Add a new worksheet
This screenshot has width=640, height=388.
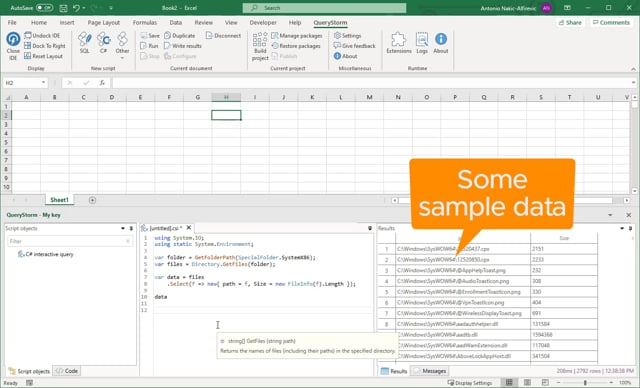click(92, 200)
